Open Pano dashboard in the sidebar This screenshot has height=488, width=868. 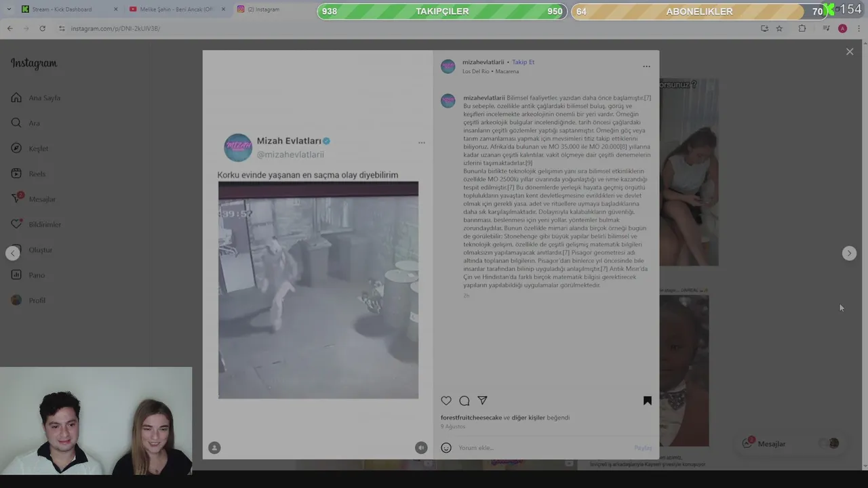tap(28, 275)
